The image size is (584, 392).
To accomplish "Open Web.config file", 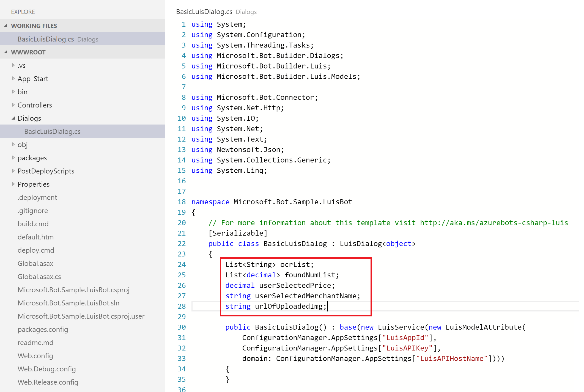I will click(35, 356).
